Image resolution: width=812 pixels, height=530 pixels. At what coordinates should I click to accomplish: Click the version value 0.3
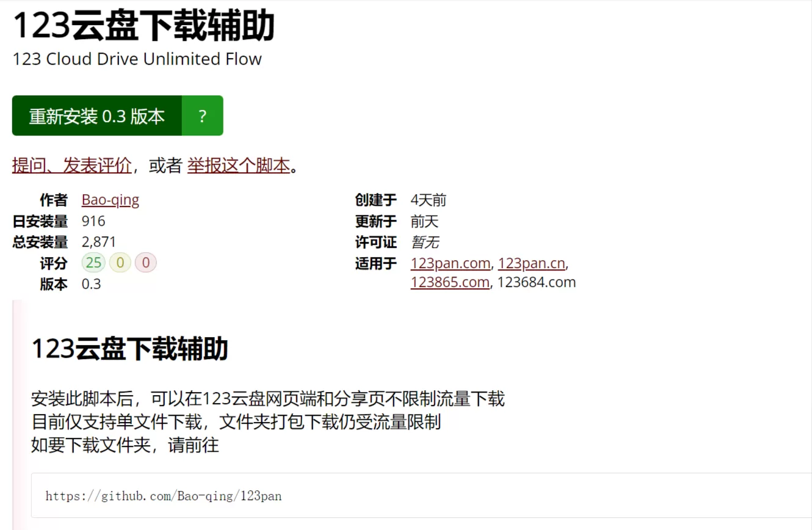pos(92,284)
